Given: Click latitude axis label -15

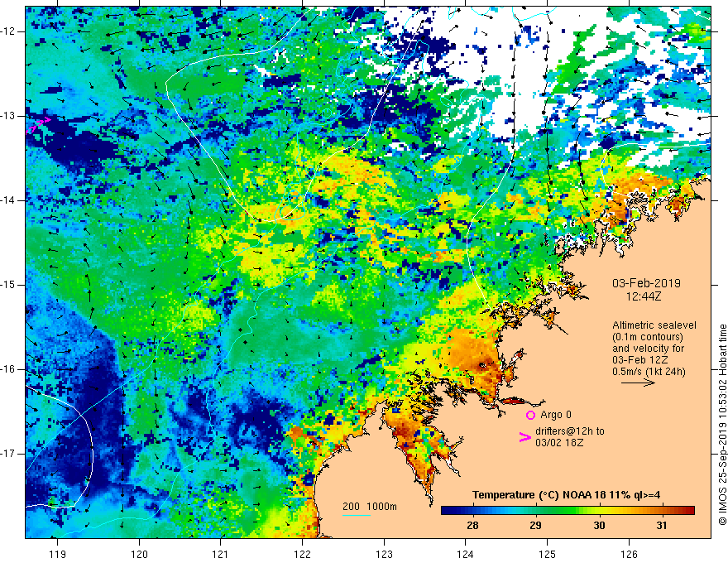Looking at the screenshot, I should tap(8, 285).
